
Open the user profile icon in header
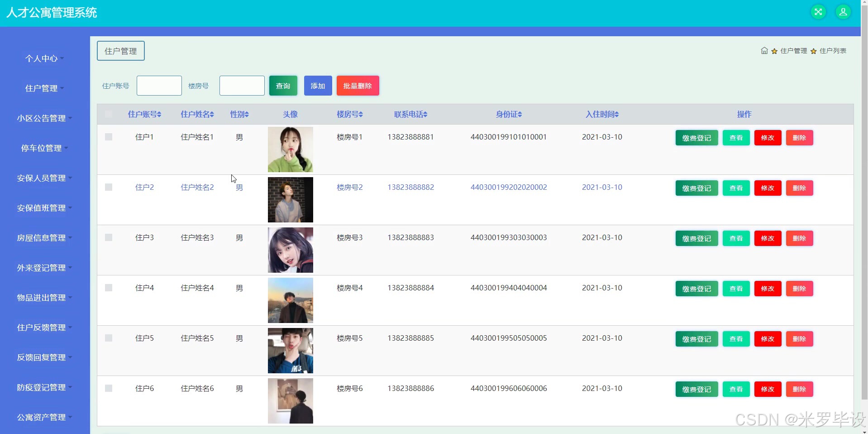(843, 12)
